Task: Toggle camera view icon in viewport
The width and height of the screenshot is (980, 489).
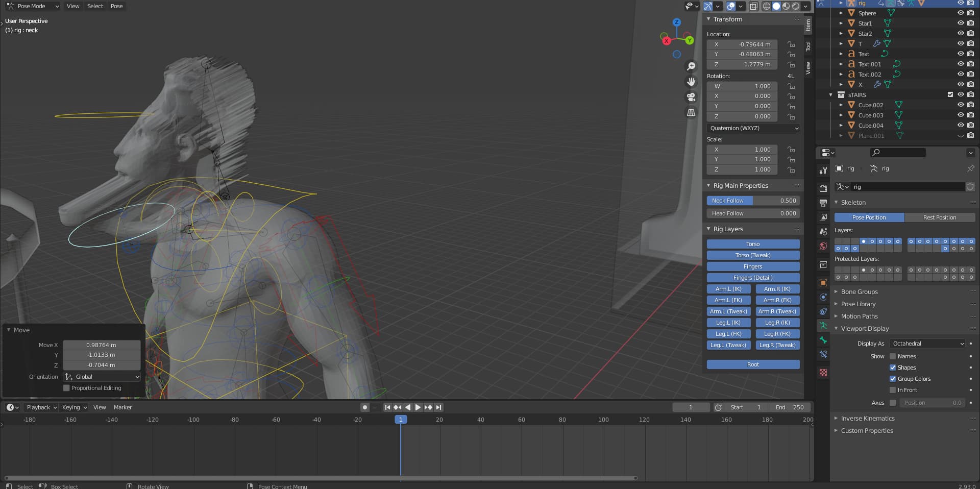Action: 691,97
